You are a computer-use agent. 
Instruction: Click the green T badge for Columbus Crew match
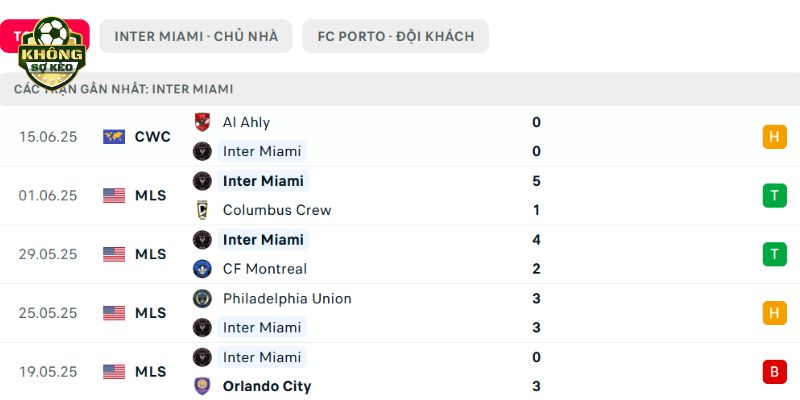[774, 195]
